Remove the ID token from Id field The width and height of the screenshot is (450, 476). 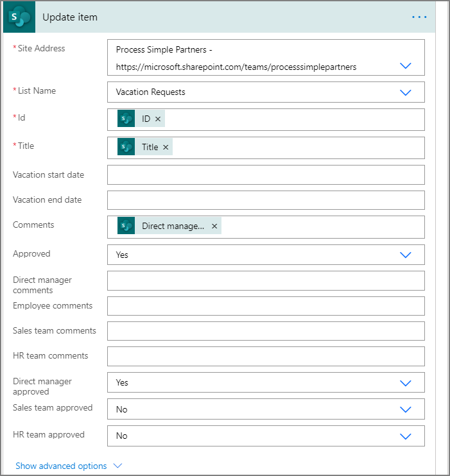click(x=158, y=119)
